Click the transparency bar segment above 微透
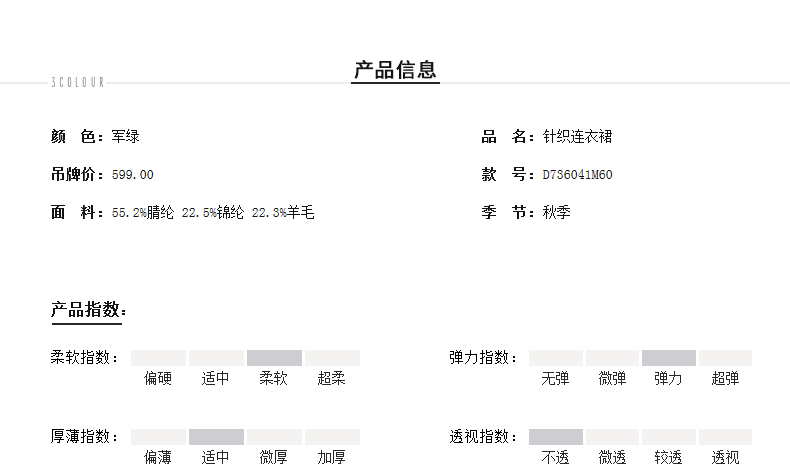 pos(612,437)
